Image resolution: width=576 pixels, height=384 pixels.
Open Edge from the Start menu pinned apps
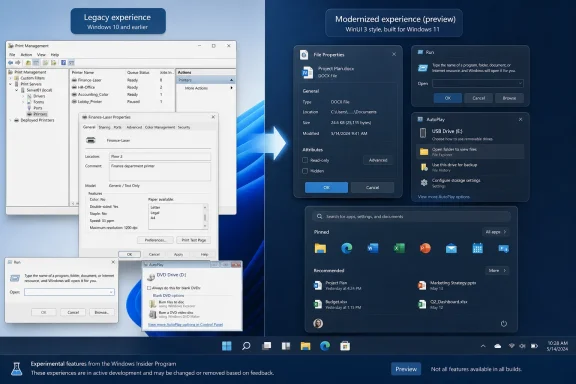pyautogui.click(x=346, y=248)
